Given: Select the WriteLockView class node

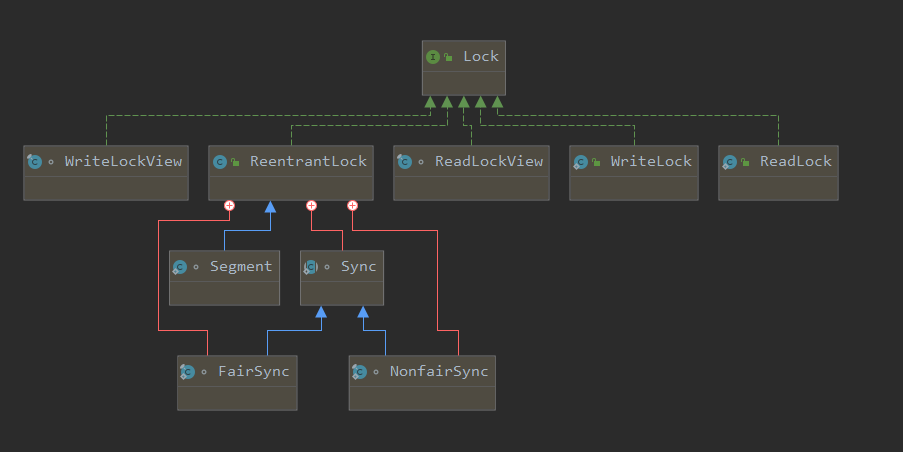Looking at the screenshot, I should coord(106,173).
